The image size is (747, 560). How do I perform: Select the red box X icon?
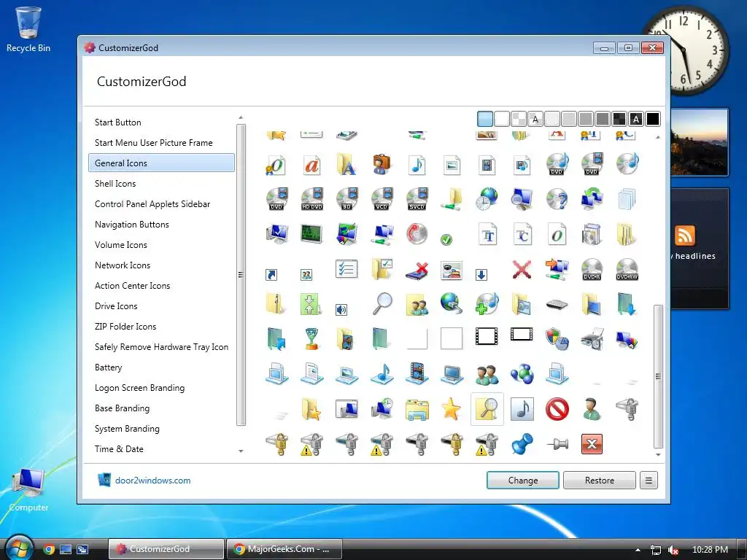tap(592, 444)
